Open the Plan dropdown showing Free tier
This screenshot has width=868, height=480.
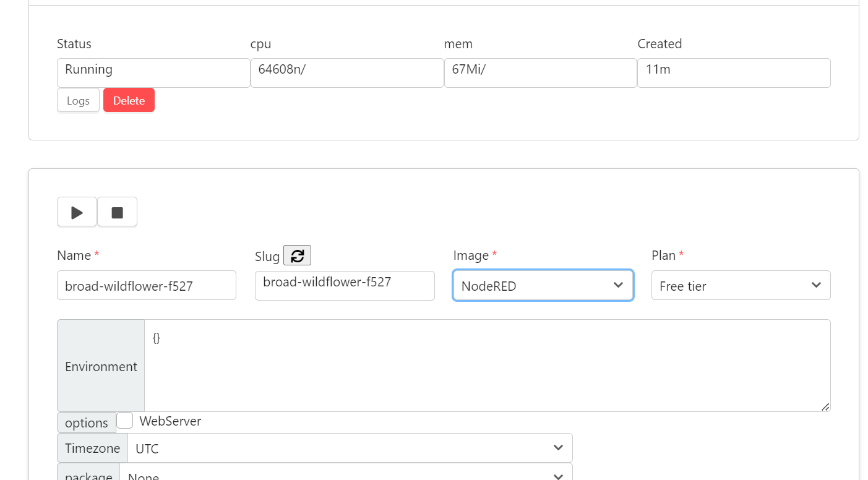(x=741, y=286)
